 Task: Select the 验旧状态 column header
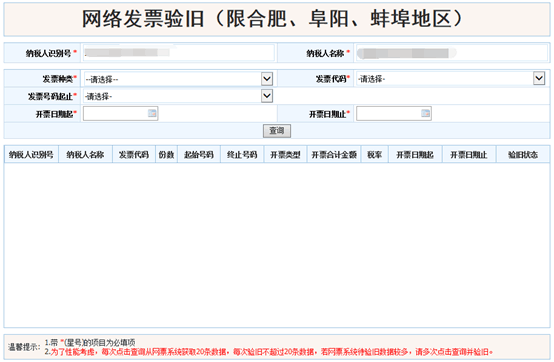pyautogui.click(x=523, y=155)
